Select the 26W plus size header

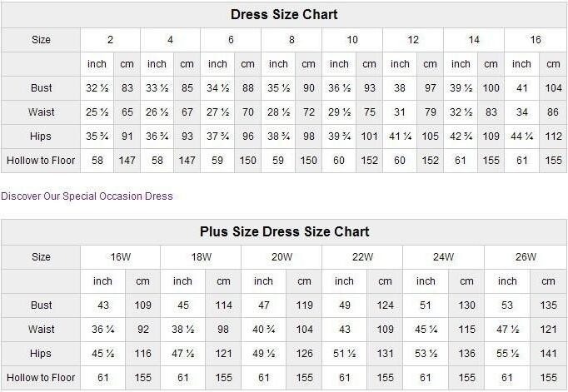point(526,257)
